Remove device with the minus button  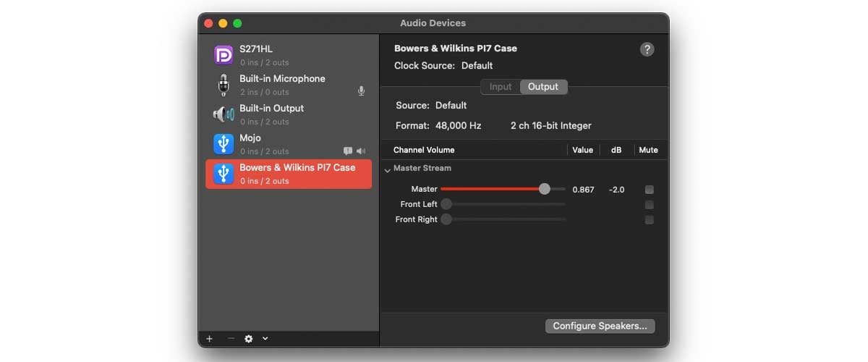click(x=231, y=338)
